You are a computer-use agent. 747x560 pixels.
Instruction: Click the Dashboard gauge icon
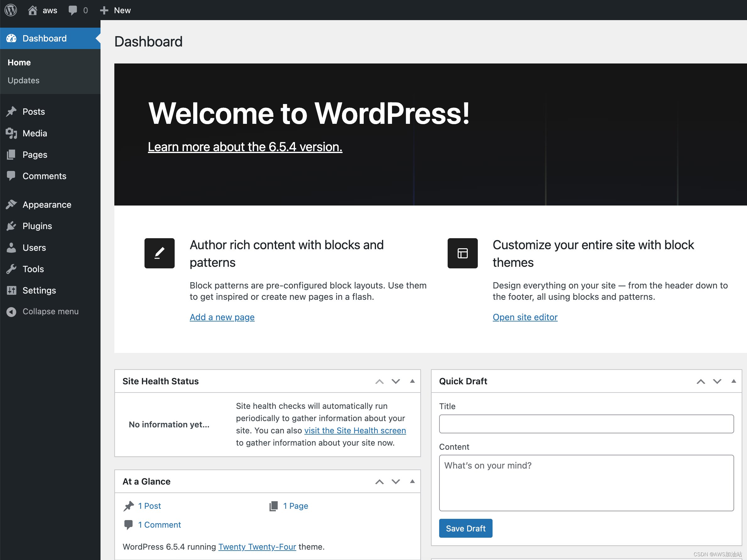[x=12, y=39]
